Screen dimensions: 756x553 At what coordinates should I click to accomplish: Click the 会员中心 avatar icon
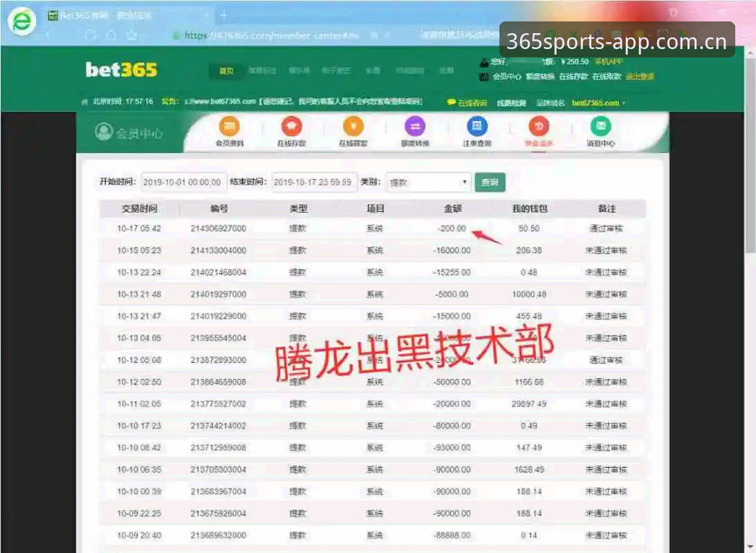104,131
